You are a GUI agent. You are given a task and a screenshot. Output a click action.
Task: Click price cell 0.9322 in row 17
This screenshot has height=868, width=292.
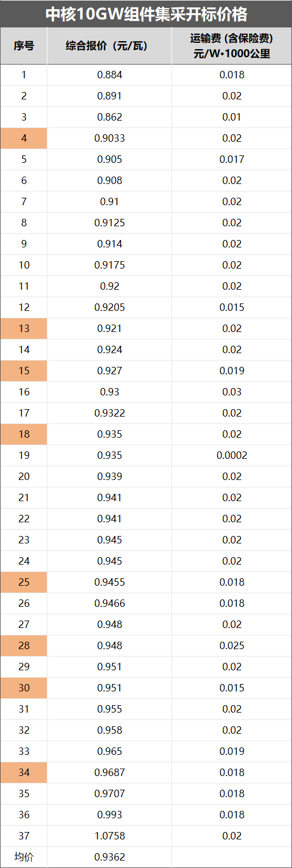tap(110, 413)
